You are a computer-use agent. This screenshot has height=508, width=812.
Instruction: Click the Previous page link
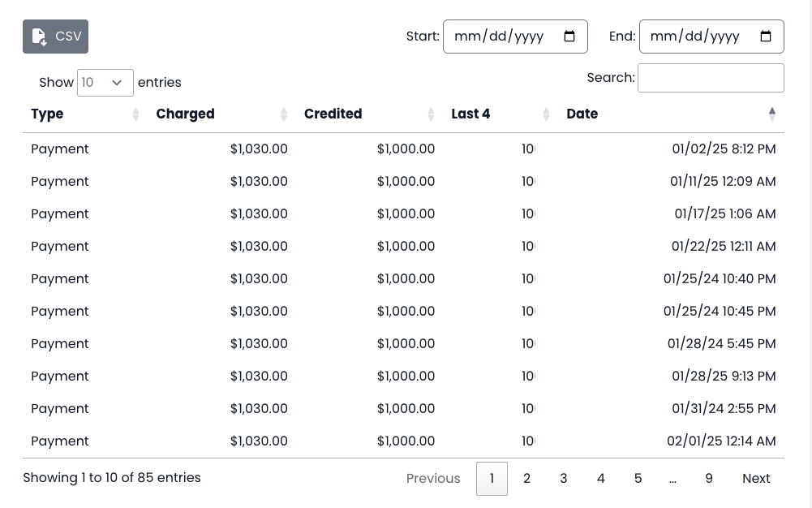[x=433, y=479]
